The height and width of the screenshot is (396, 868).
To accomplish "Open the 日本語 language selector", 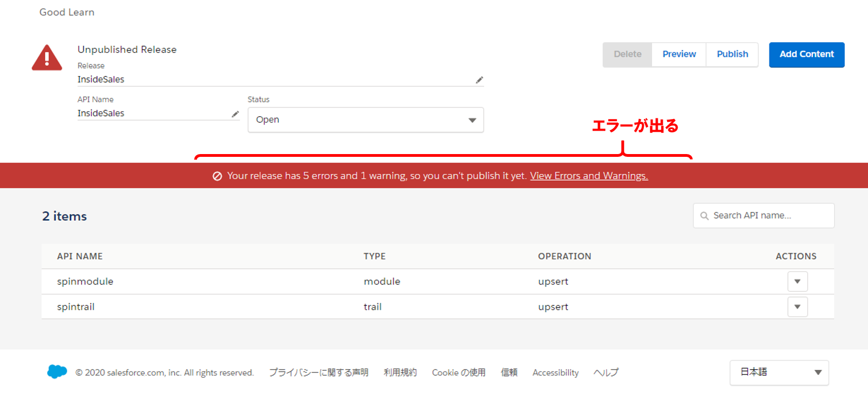I will (x=779, y=373).
